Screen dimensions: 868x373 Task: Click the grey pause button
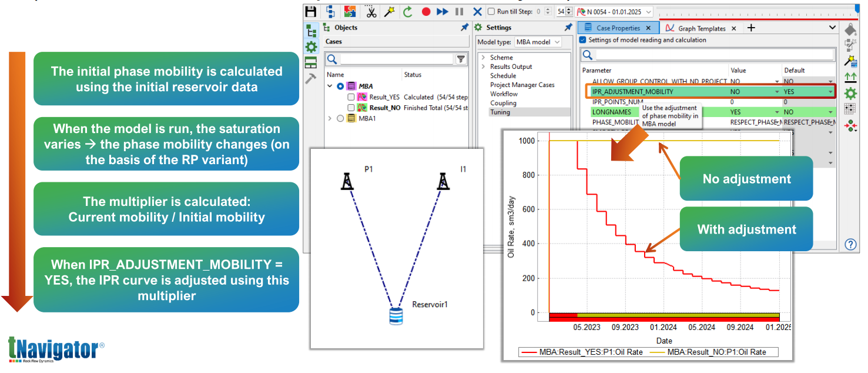460,11
